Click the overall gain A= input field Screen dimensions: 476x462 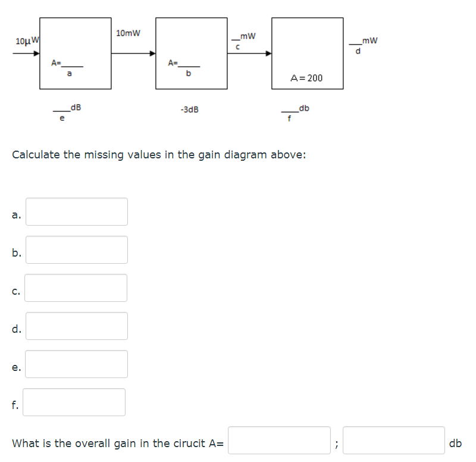[x=279, y=441]
